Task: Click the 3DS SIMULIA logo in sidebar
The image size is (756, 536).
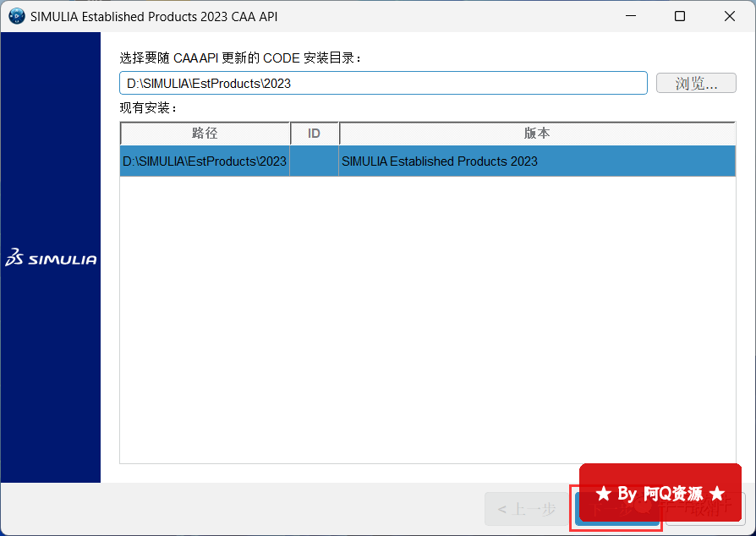Action: (51, 259)
